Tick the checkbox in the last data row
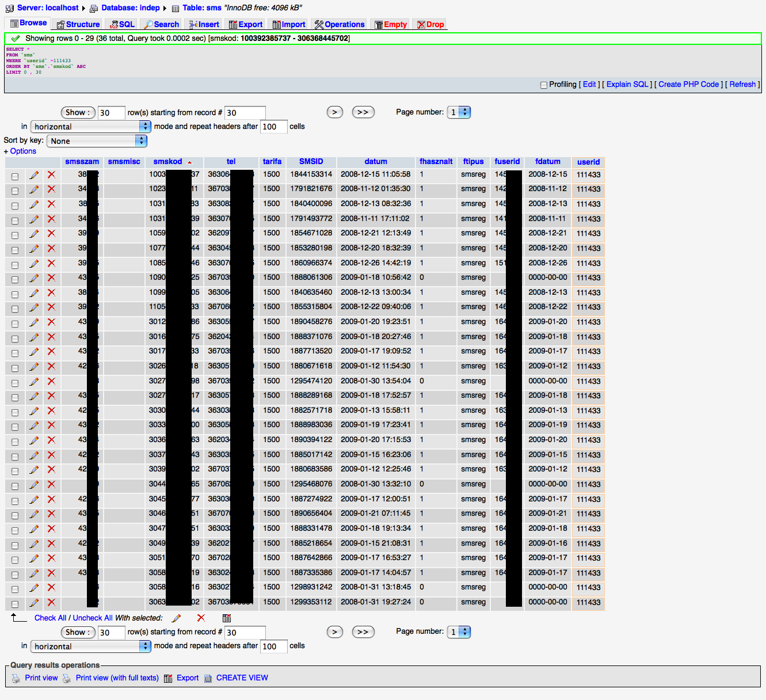The width and height of the screenshot is (766, 700). (x=15, y=604)
